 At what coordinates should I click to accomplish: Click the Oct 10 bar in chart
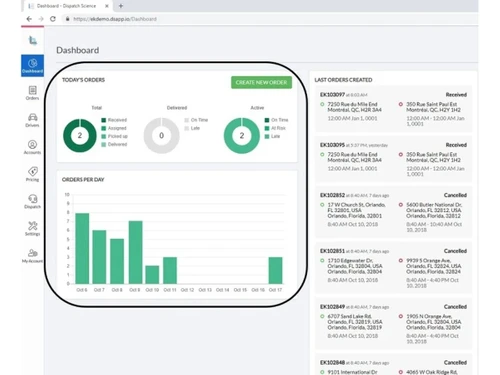pos(152,275)
